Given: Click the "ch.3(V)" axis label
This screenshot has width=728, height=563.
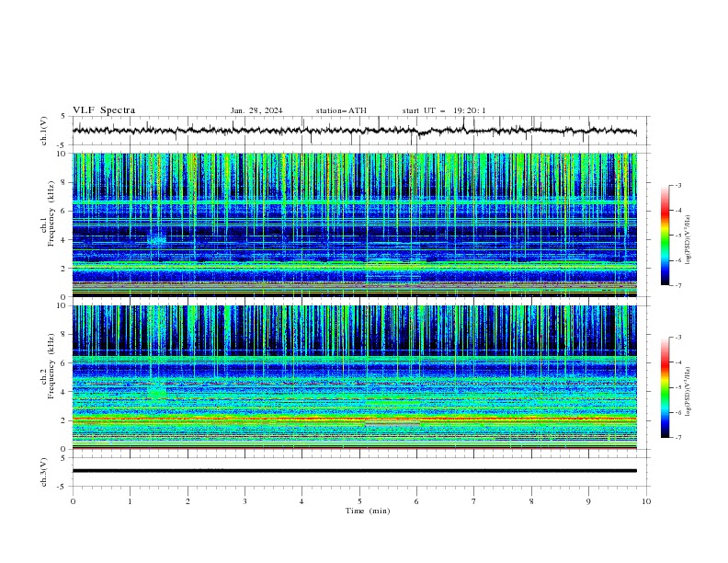Looking at the screenshot, I should click(44, 472).
